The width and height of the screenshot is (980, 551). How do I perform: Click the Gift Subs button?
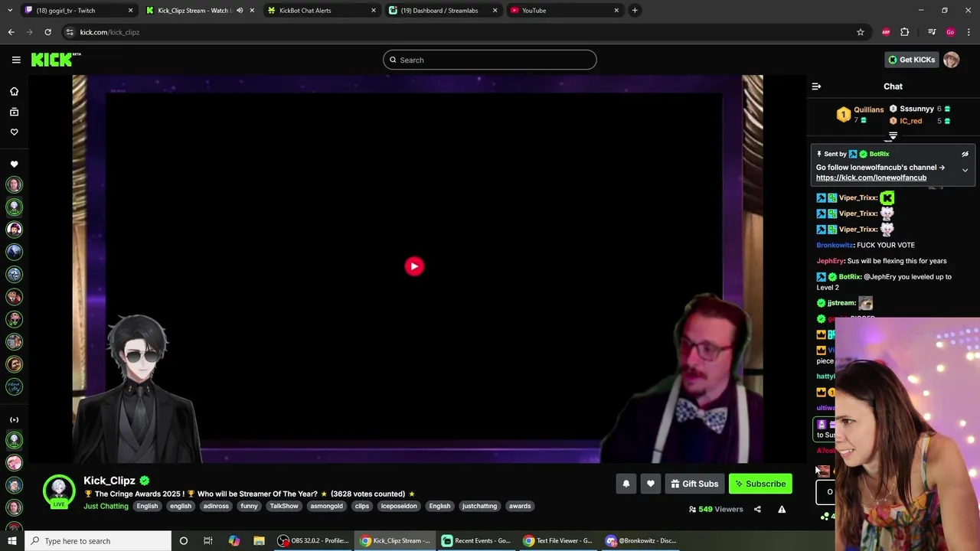(x=694, y=484)
